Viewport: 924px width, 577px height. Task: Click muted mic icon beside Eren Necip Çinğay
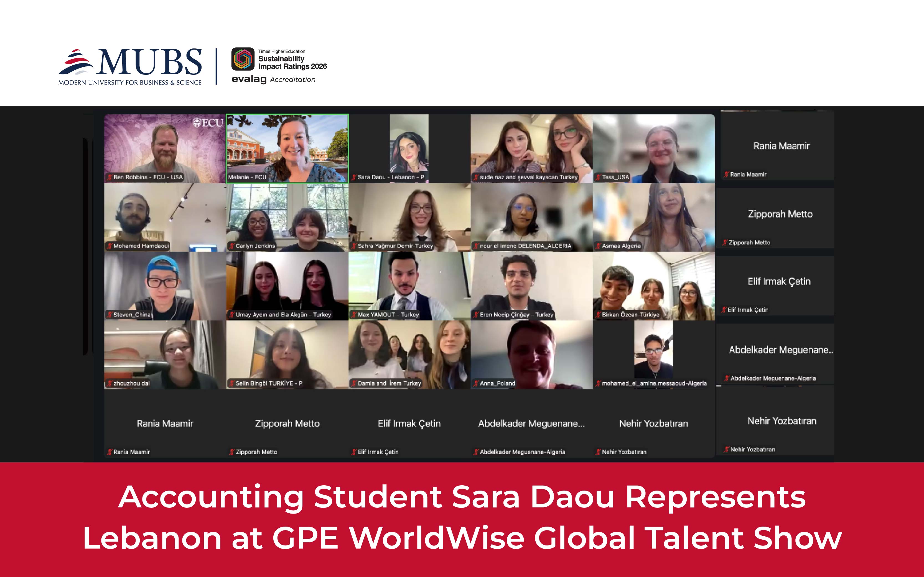click(476, 314)
